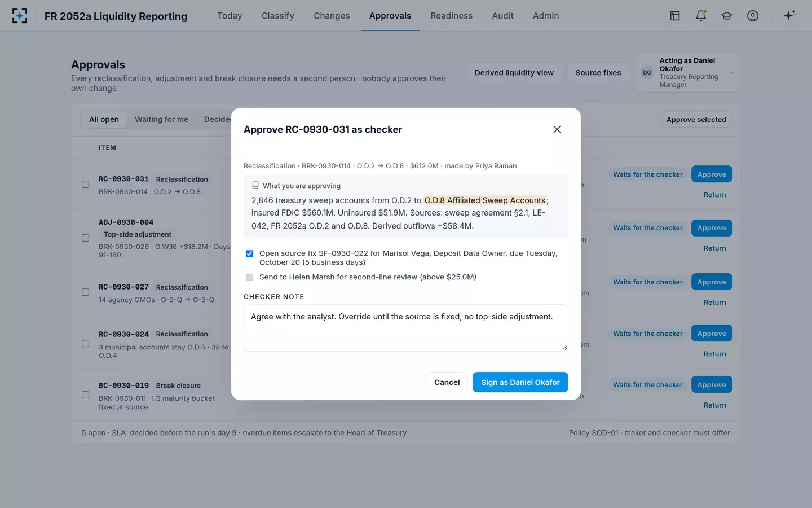Show the Waiting for me filter
Screen dimensions: 812x508
[x=161, y=119]
